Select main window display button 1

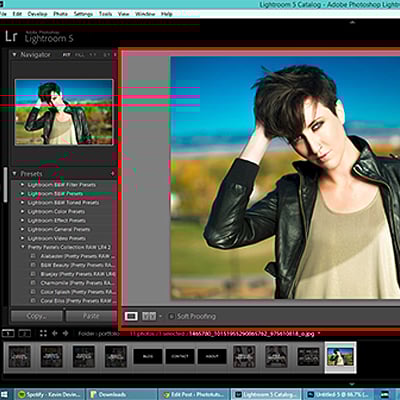pyautogui.click(x=8, y=333)
